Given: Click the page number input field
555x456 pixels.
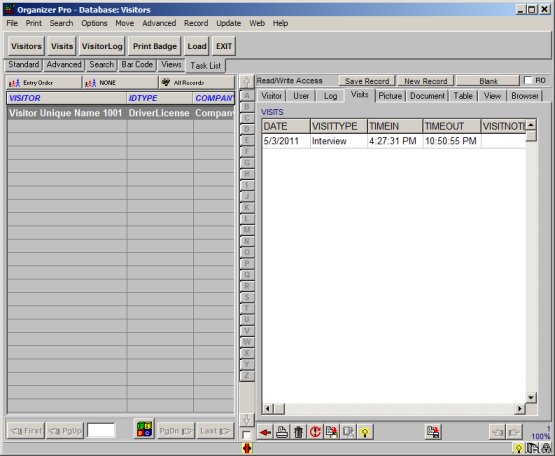Looking at the screenshot, I should [101, 431].
